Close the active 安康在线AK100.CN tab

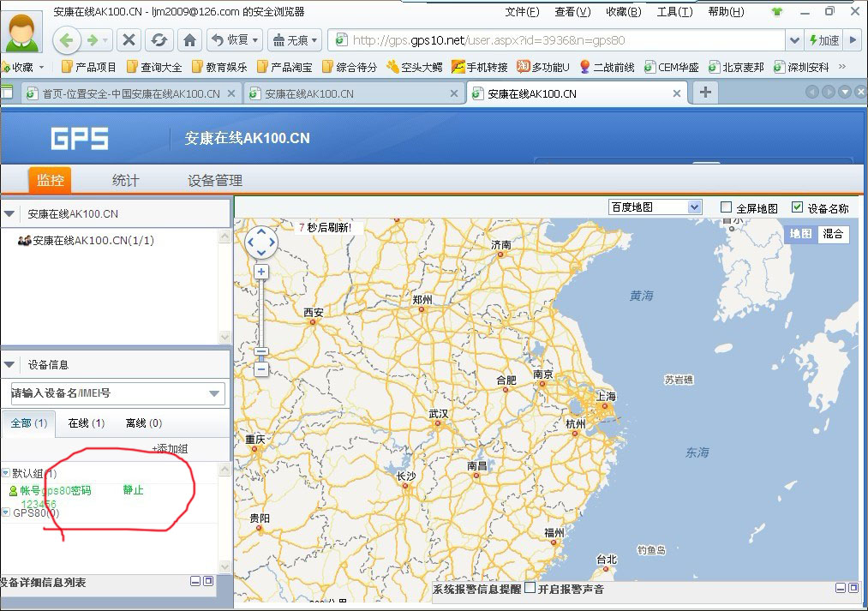pyautogui.click(x=676, y=93)
